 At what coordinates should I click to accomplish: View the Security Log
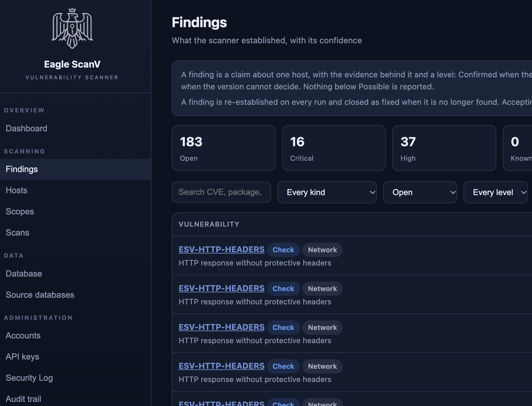[x=75, y=378]
